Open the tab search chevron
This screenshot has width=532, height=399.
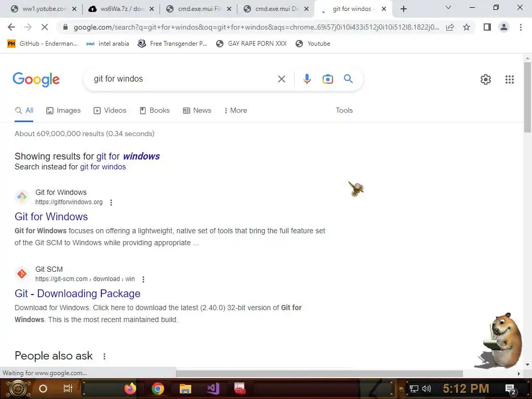pyautogui.click(x=448, y=7)
